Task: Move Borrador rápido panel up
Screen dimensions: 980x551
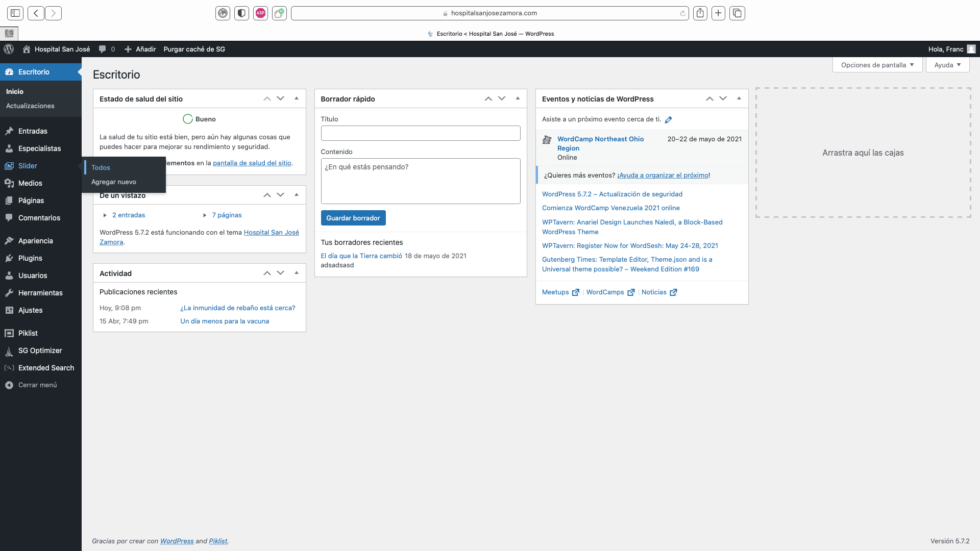Action: (488, 98)
